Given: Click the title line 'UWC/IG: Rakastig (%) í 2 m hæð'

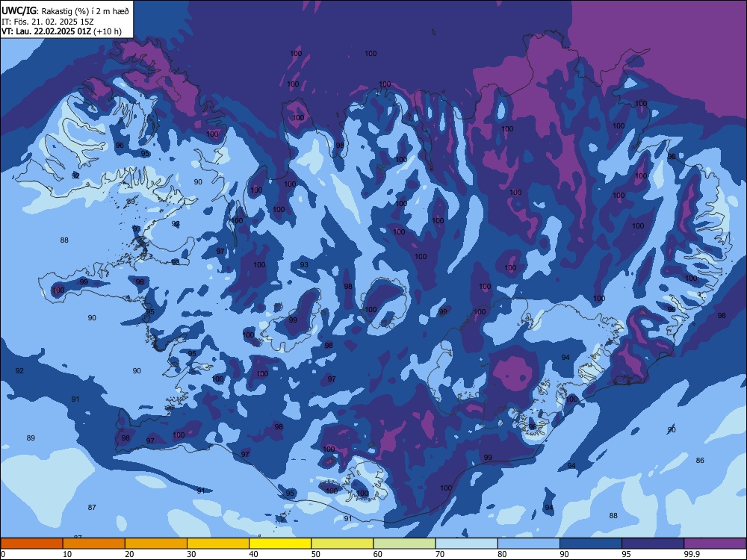Looking at the screenshot, I should tap(65, 11).
